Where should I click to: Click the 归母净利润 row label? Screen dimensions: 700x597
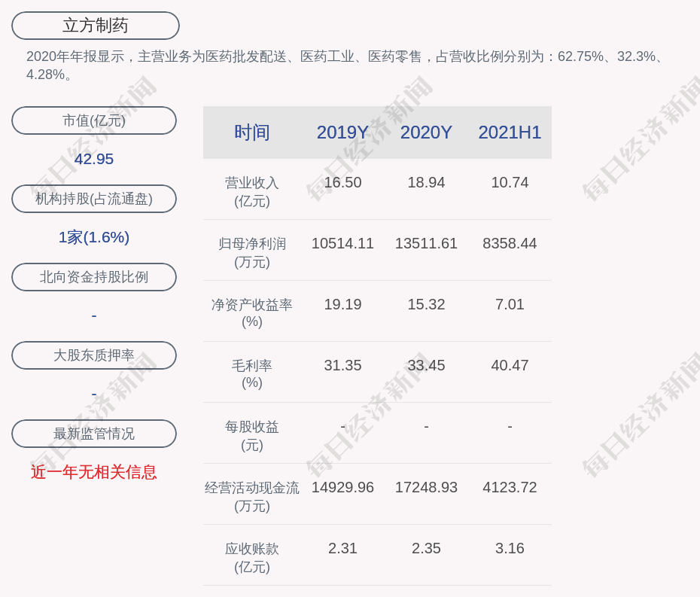pyautogui.click(x=251, y=252)
